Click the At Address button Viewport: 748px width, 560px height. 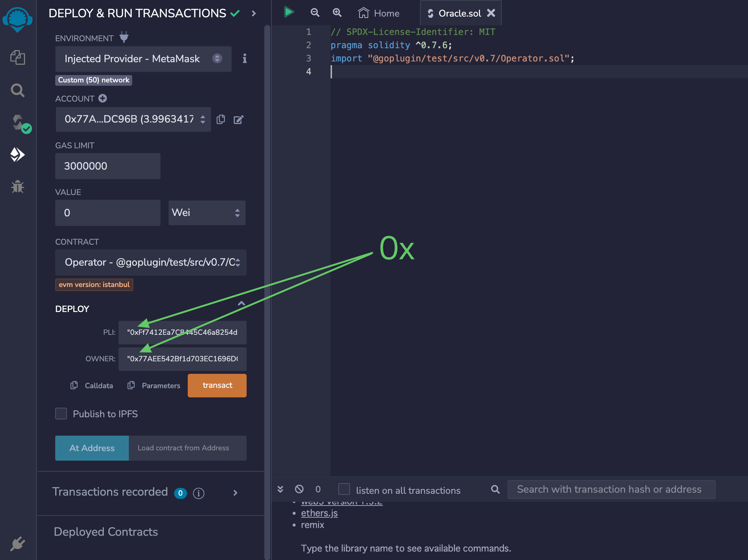click(x=92, y=448)
